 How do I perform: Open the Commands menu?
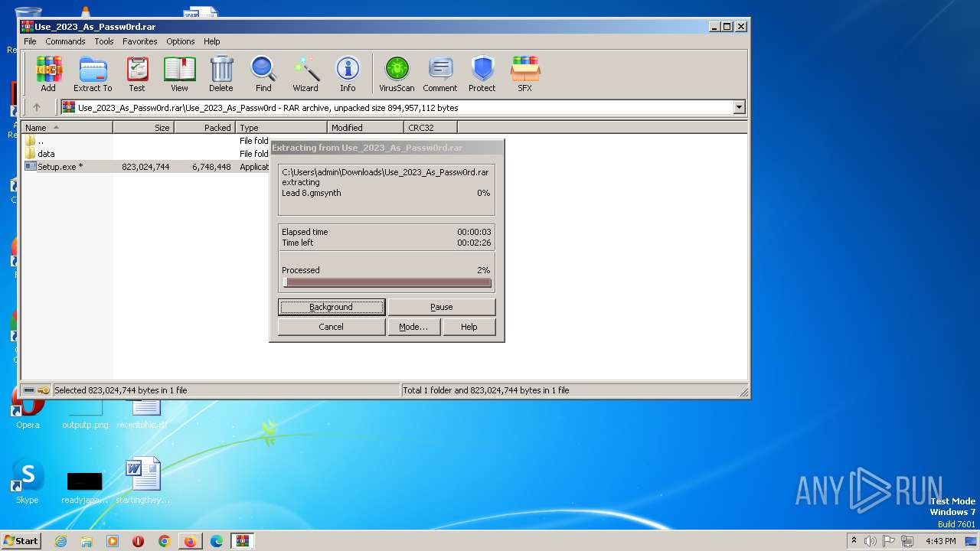[65, 41]
